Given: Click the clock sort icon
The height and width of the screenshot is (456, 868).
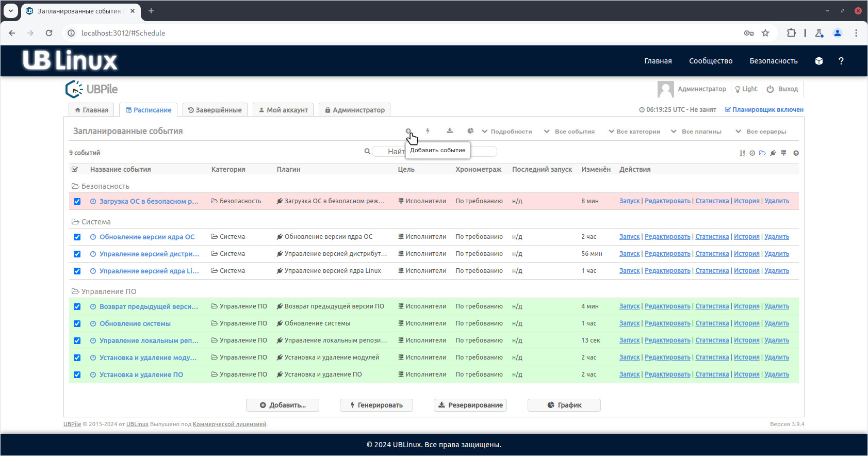Looking at the screenshot, I should point(752,153).
